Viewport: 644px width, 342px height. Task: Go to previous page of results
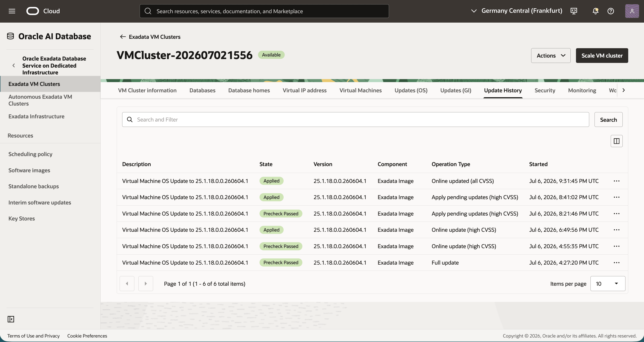[127, 284]
